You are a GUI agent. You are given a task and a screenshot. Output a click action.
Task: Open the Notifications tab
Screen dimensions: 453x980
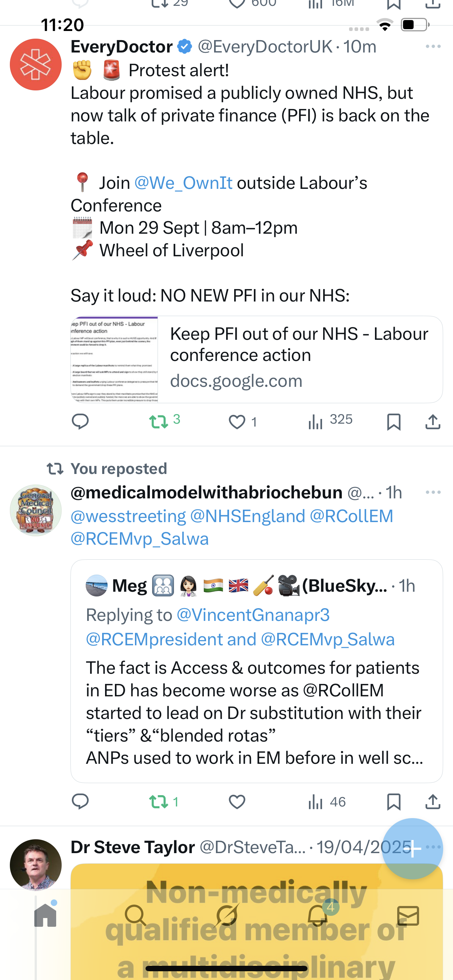point(317,915)
